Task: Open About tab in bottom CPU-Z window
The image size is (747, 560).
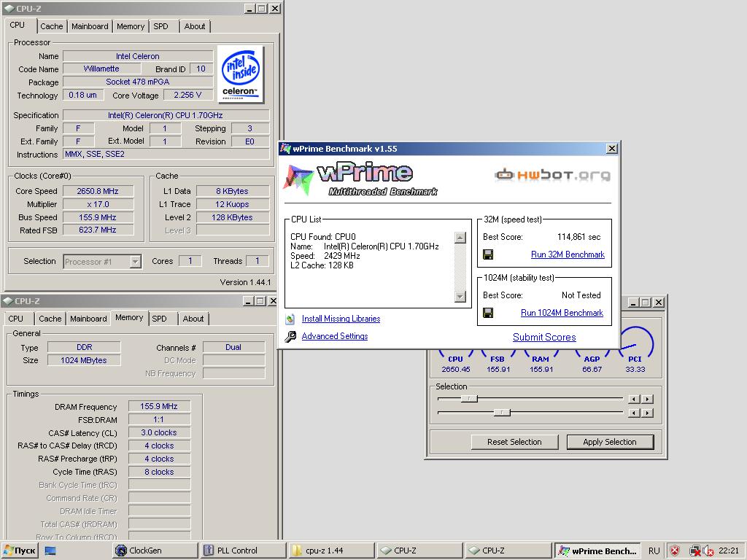Action: click(193, 319)
